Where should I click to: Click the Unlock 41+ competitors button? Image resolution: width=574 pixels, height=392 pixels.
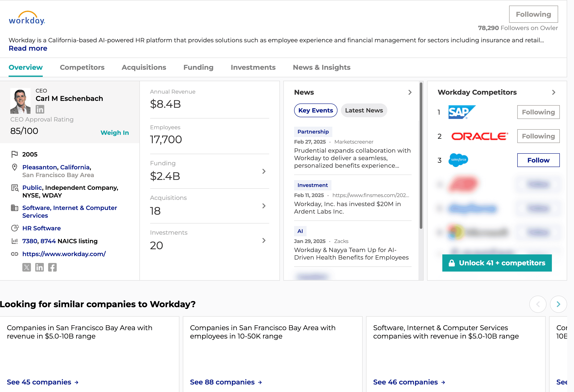[x=497, y=263]
